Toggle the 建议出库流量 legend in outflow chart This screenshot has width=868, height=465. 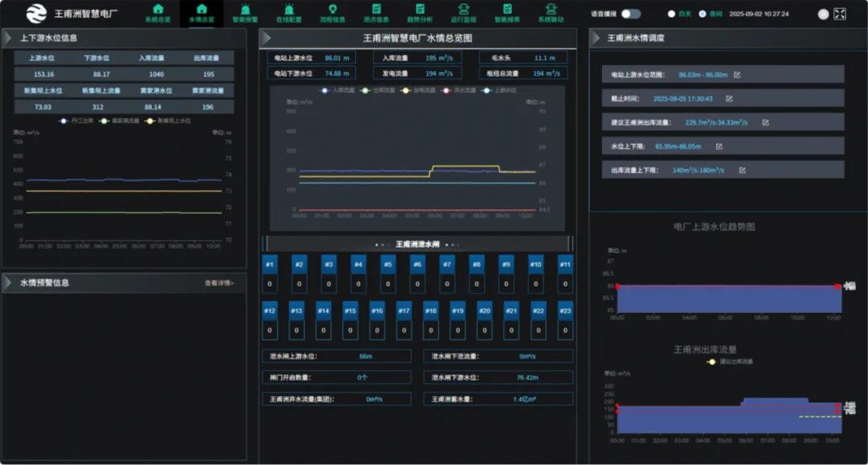coord(730,361)
